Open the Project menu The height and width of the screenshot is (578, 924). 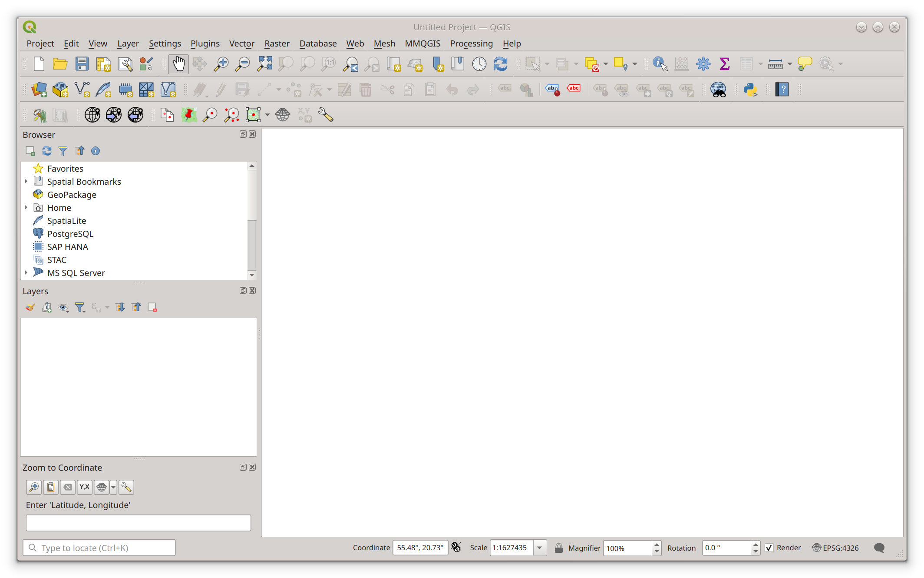click(40, 43)
